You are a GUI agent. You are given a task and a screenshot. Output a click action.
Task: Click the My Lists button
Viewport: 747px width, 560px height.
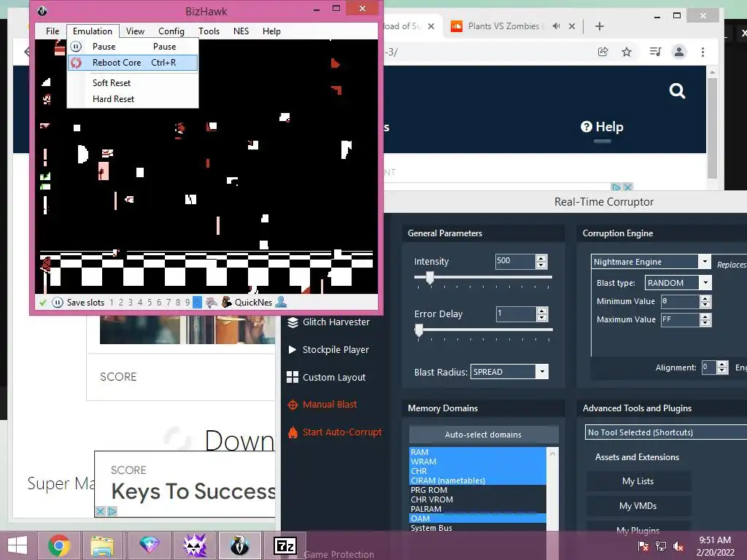click(638, 481)
